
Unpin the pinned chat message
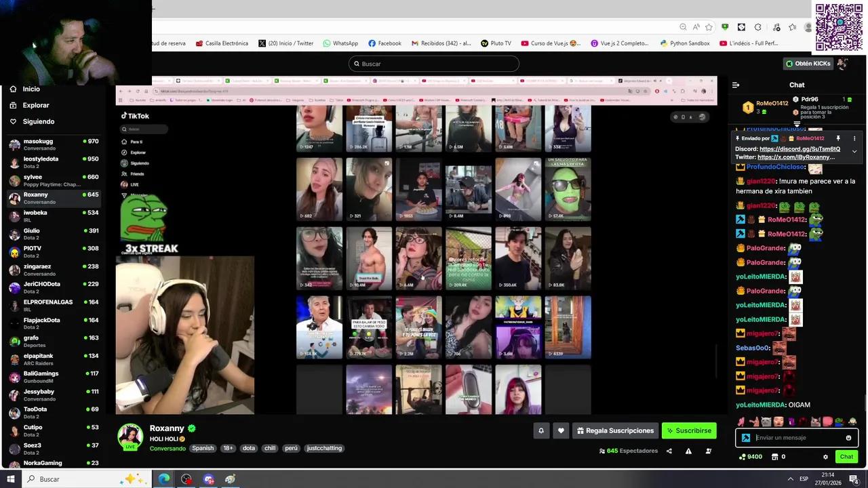[838, 138]
